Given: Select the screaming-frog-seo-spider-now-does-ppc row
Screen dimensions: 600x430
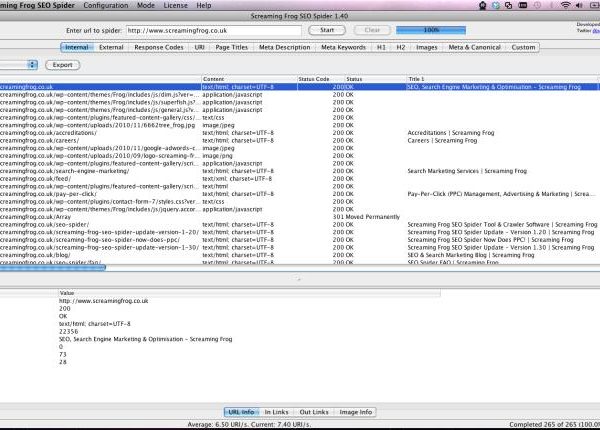Looking at the screenshot, I should pos(300,240).
